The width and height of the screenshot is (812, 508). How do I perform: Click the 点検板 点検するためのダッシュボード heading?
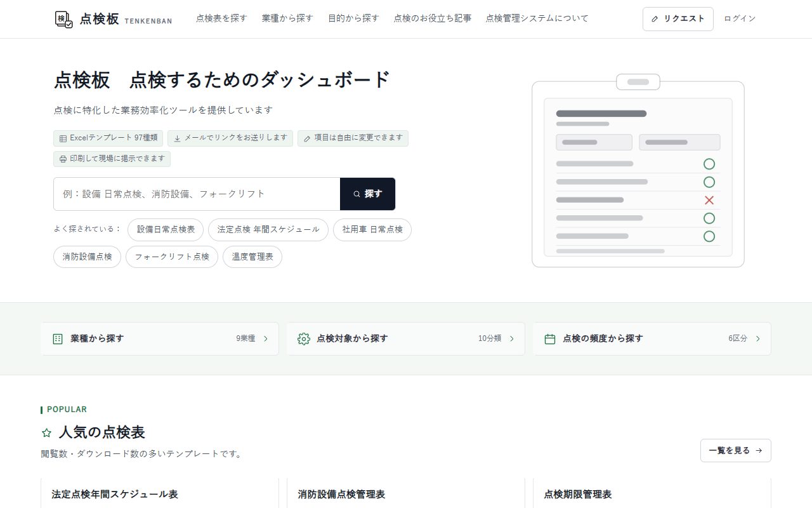[222, 80]
